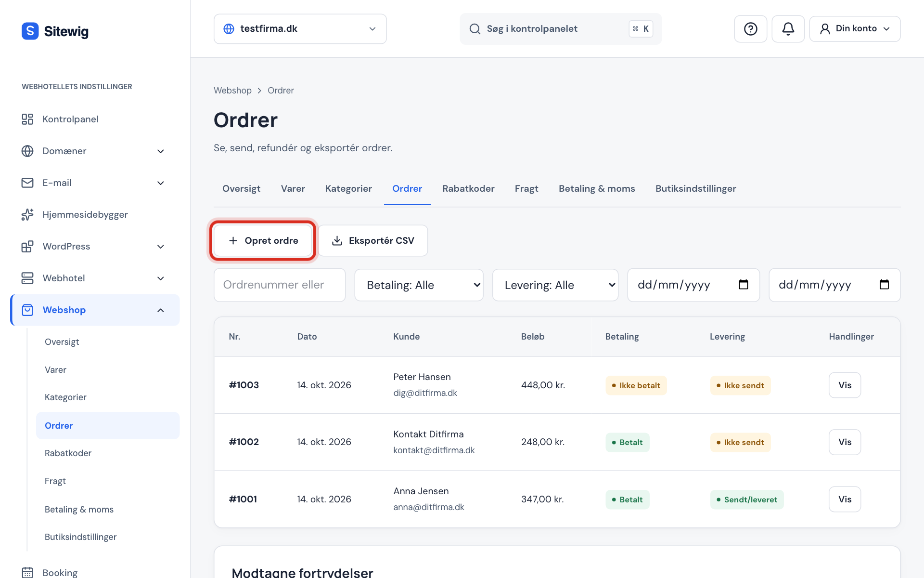Open the Din konto menu
924x578 pixels.
[855, 29]
